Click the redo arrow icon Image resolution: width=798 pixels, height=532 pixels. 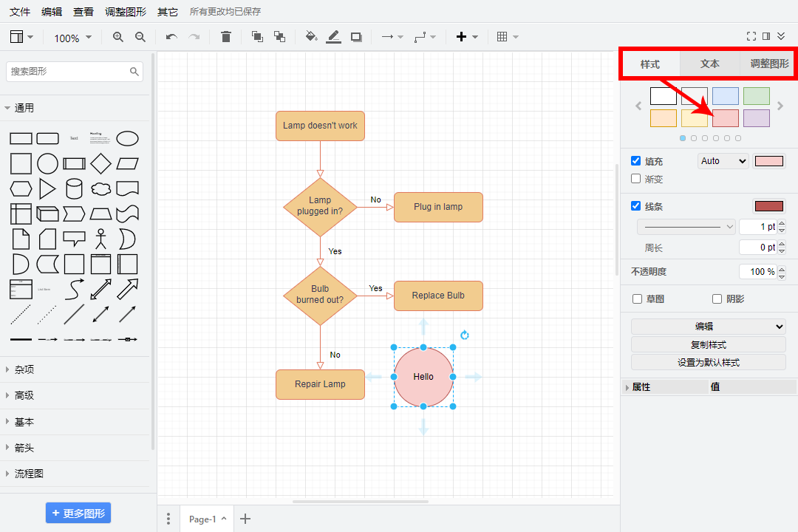point(194,37)
